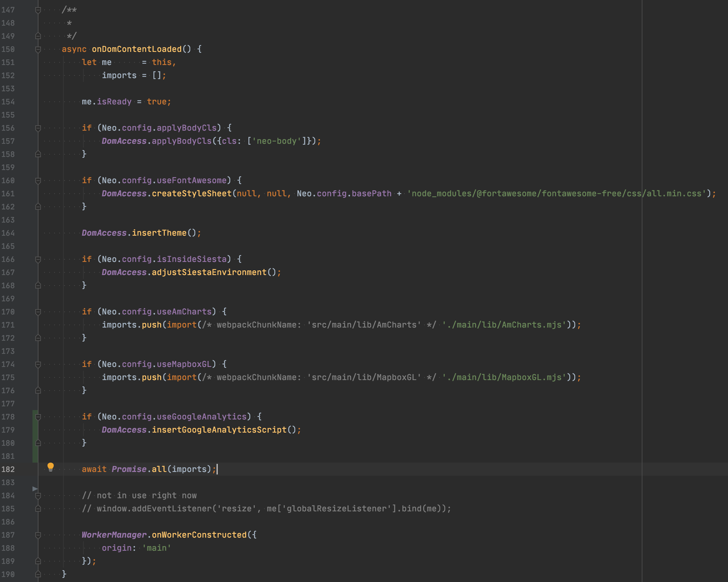Viewport: 728px width, 582px height.
Task: Click line number 164 in the gutter
Action: tap(8, 233)
